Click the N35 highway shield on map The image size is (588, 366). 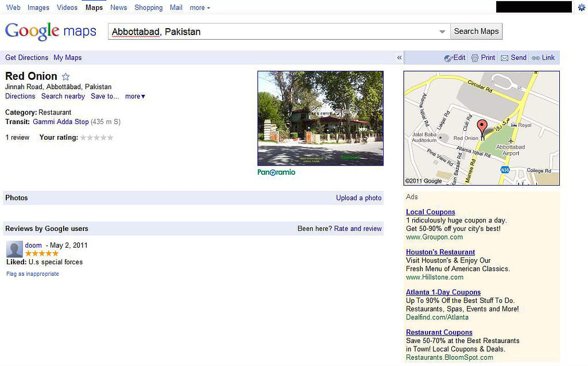(505, 169)
